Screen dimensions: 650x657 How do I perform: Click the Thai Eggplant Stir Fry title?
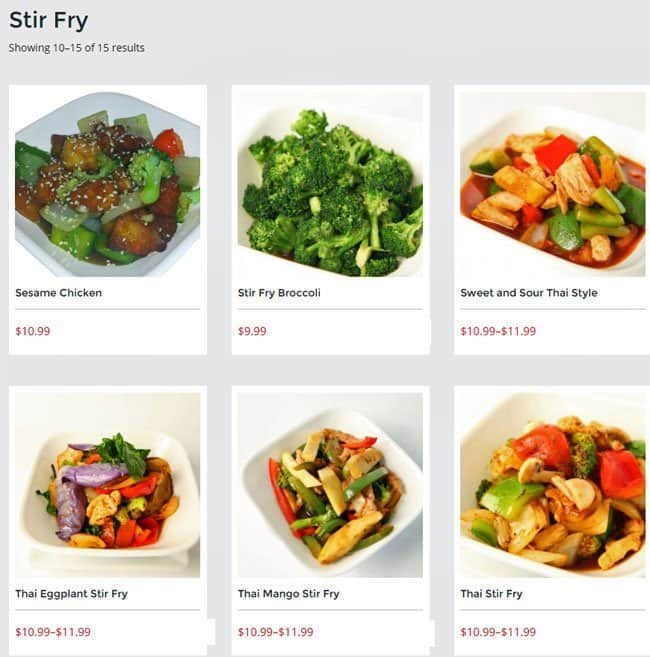pyautogui.click(x=72, y=594)
